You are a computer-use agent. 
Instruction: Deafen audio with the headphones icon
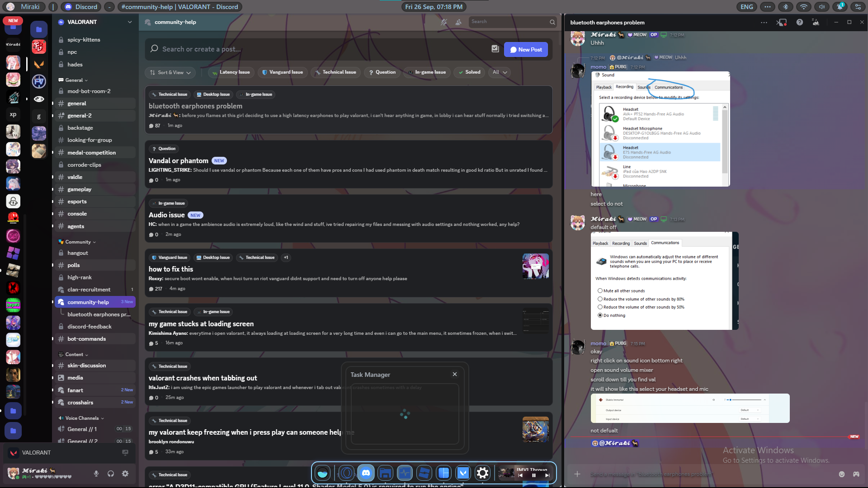click(111, 474)
